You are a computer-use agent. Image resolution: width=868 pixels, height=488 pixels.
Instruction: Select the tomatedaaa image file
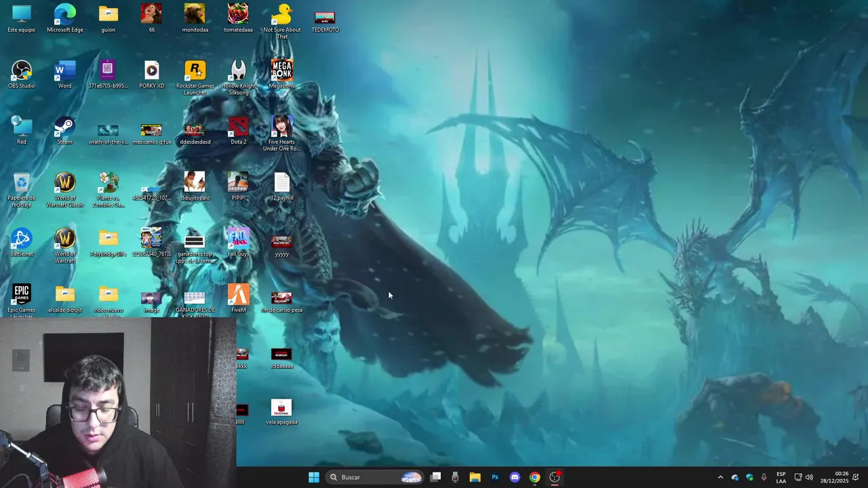(x=238, y=18)
